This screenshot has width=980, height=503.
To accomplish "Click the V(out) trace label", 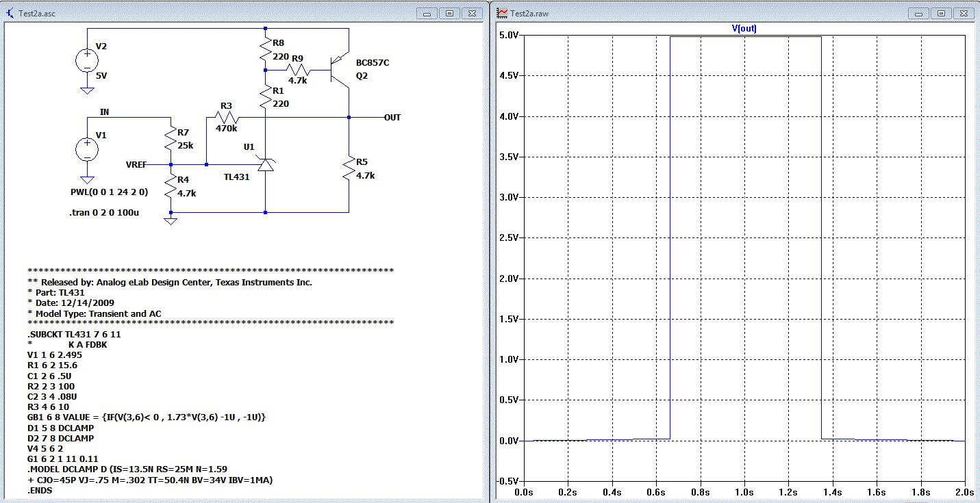I will 744,29.
